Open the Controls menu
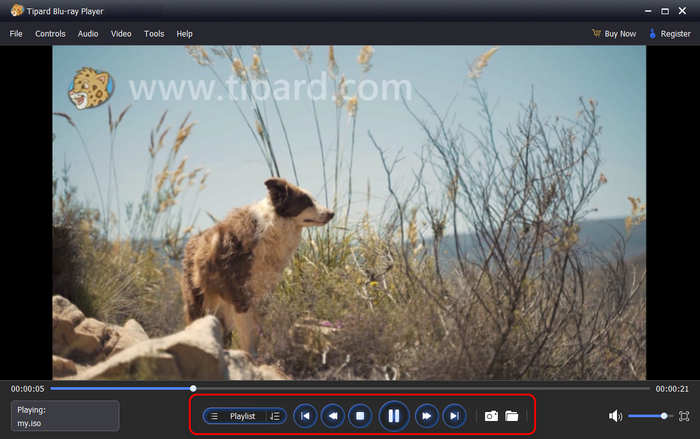The image size is (700, 439). click(50, 33)
